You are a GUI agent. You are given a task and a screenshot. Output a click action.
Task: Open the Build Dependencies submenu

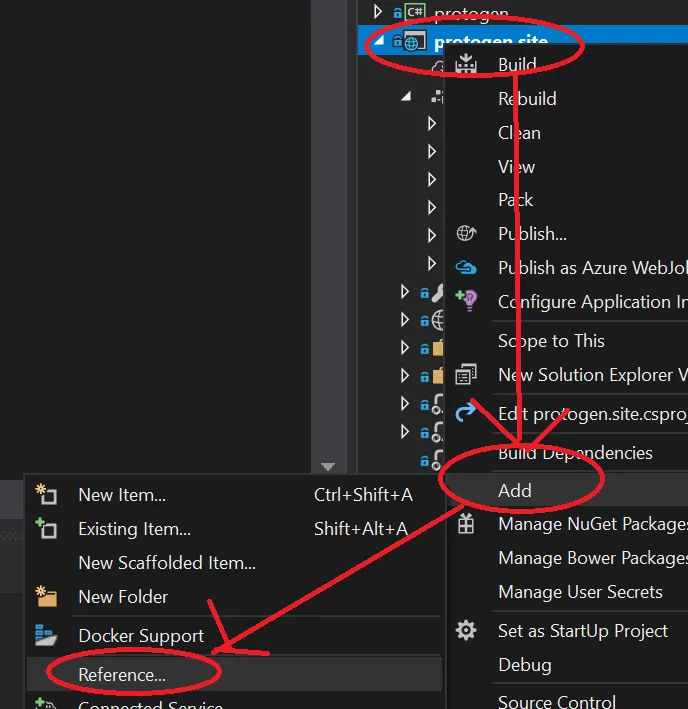(575, 453)
